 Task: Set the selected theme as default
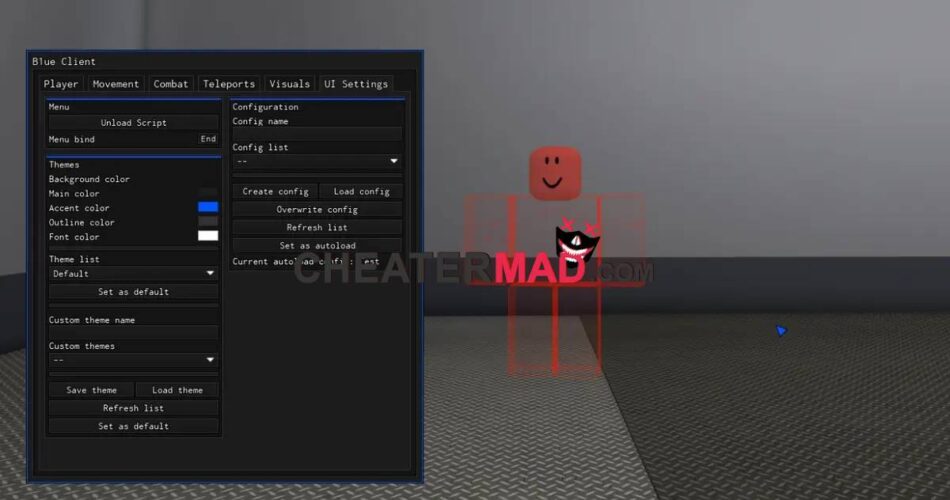coord(133,292)
